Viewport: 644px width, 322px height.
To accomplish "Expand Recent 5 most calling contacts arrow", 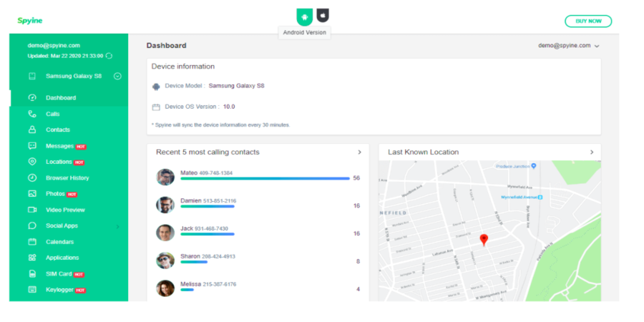I will click(x=359, y=152).
